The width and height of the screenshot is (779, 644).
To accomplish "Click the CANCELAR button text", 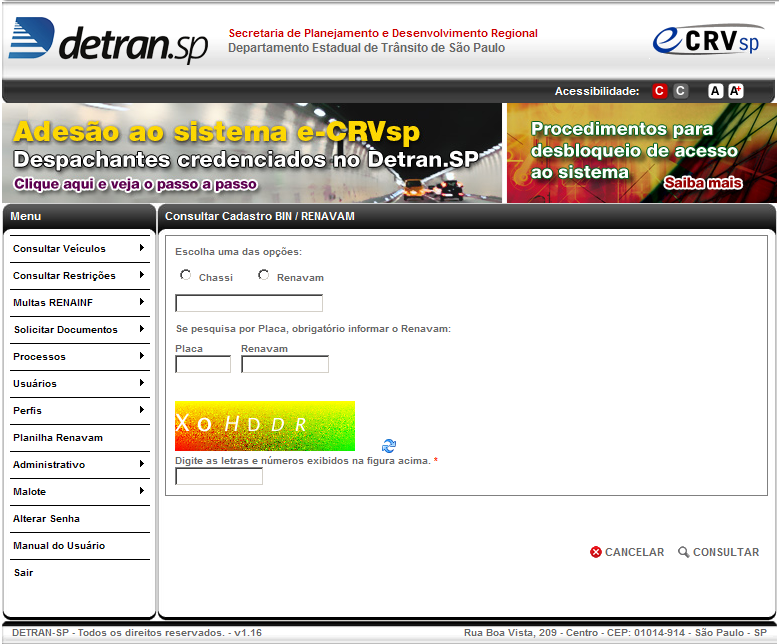I will [634, 552].
